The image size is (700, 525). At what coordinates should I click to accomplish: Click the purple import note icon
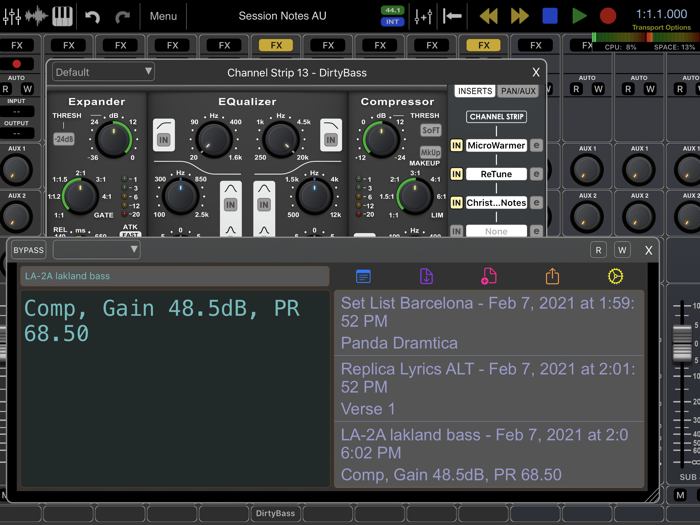pos(426,276)
